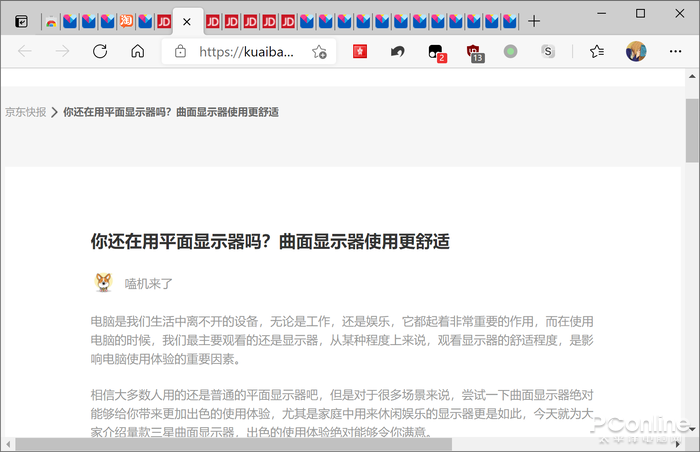Viewport: 700px width, 452px height.
Task: Go back to the previous page
Action: point(25,51)
